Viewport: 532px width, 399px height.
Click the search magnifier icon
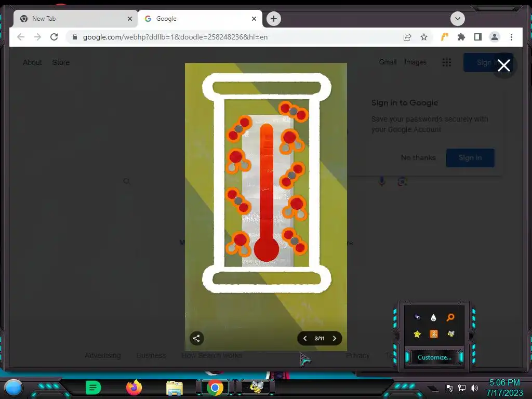[127, 181]
